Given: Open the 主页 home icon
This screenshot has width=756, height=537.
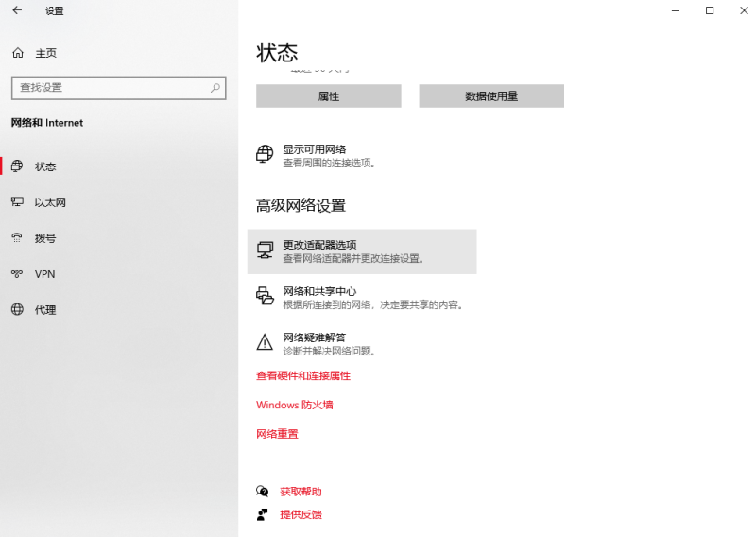Looking at the screenshot, I should (x=18, y=53).
